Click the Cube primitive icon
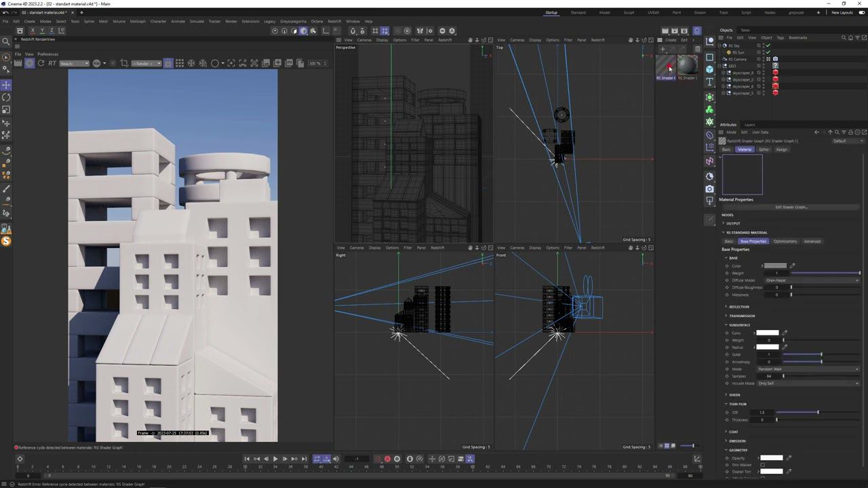 click(709, 69)
